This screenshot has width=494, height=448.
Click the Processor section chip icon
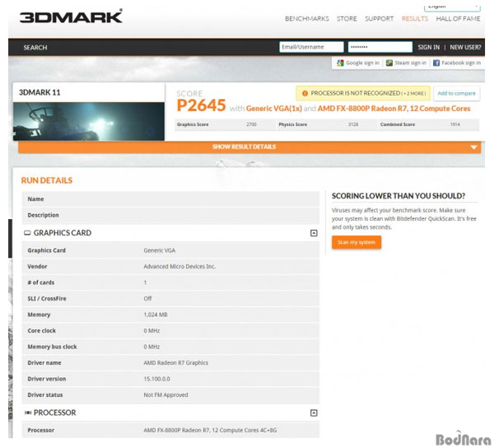pos(28,413)
